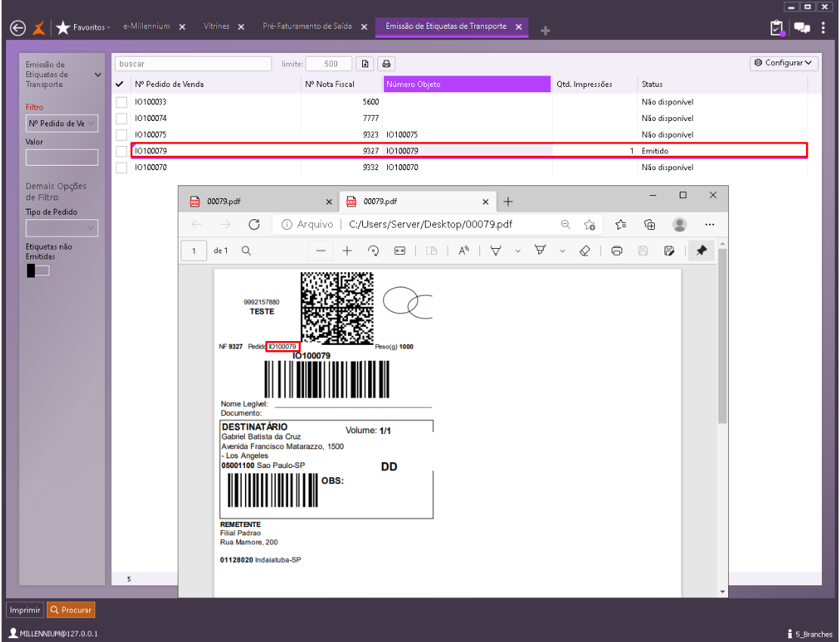Select the eraser tool in PDF toolbar
Screen dimensions: 840x642
(584, 251)
